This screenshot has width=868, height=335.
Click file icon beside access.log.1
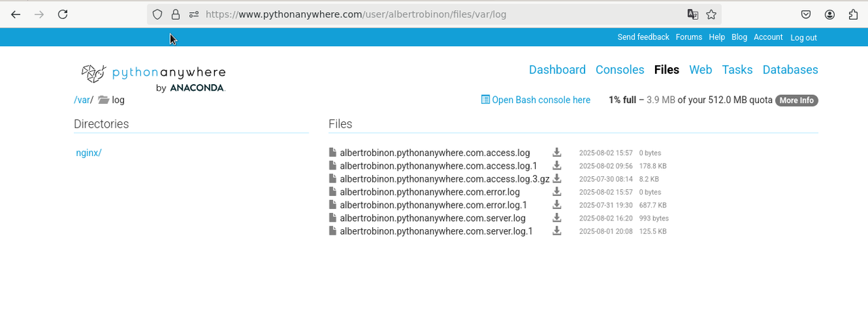tap(332, 165)
